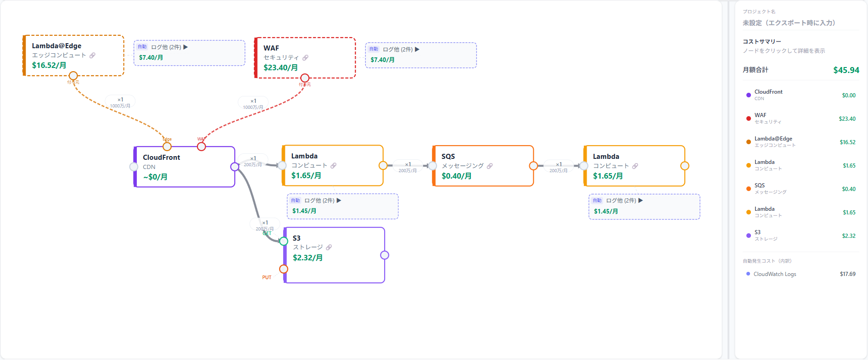Expand the $7.40 log box beside WAF

click(421, 55)
